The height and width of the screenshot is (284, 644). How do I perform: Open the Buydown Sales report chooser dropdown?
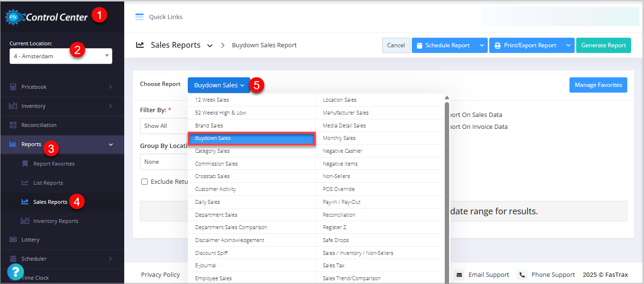point(219,85)
